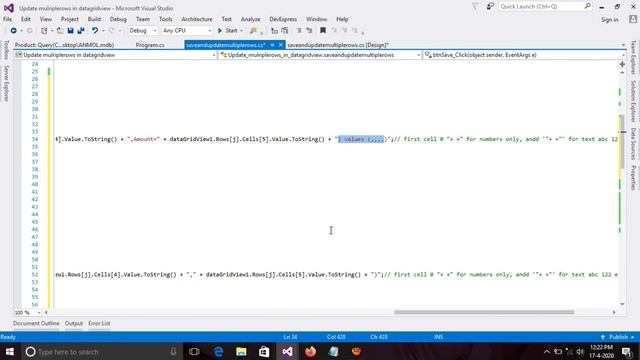
Task: Open the Toolbox side panel
Action: tap(6, 50)
